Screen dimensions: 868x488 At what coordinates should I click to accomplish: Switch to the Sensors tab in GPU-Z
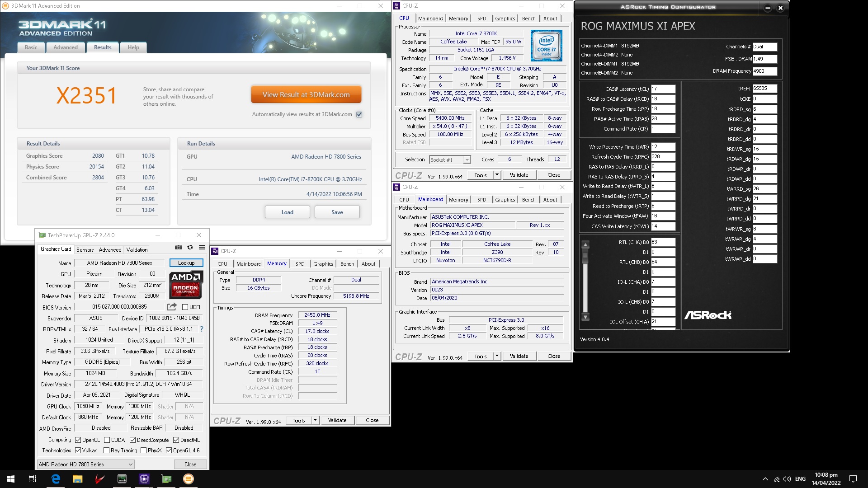(85, 249)
